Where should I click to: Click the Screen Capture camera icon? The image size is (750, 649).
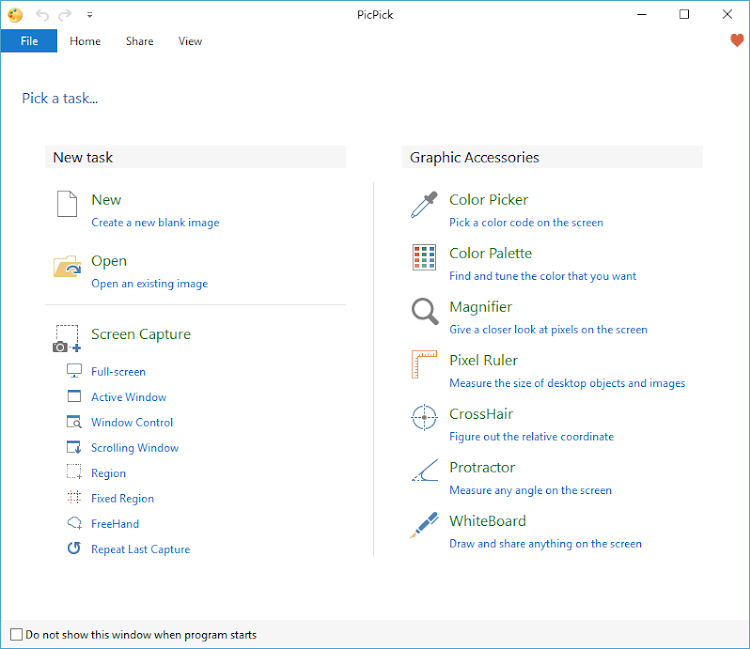click(x=66, y=339)
